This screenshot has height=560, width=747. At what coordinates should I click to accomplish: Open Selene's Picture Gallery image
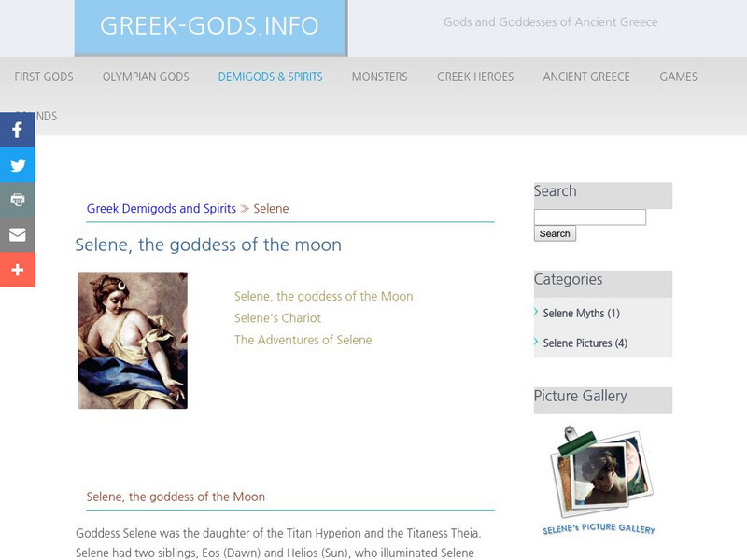600,480
